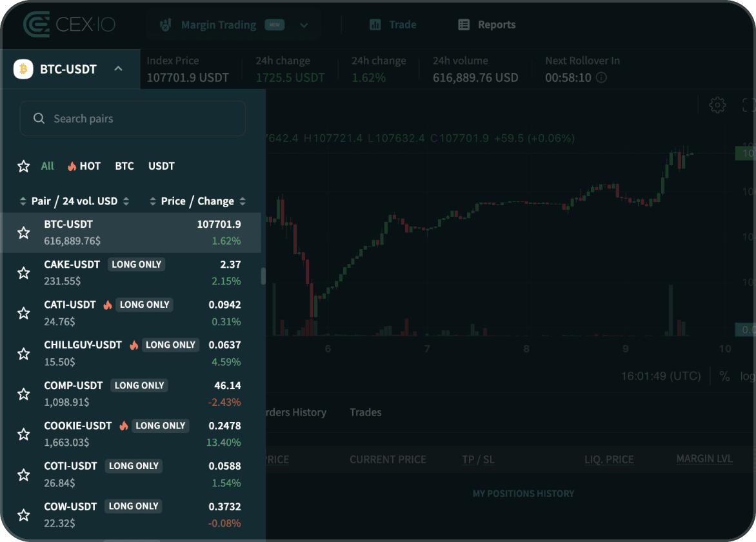The width and height of the screenshot is (756, 542).
Task: Click the Search pairs field
Action: click(x=133, y=118)
